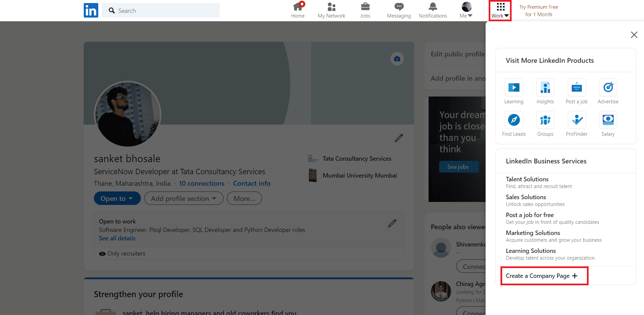Click Edit public profile link
The height and width of the screenshot is (315, 644).
458,54
